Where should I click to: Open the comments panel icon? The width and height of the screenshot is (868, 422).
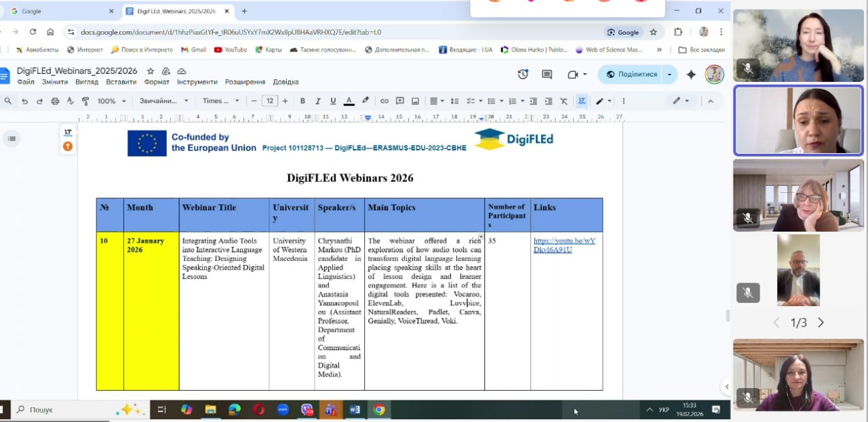(x=547, y=75)
